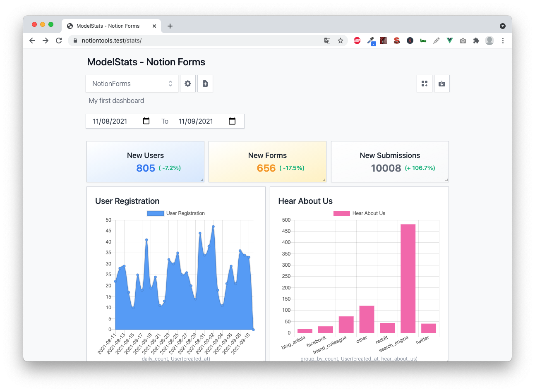The height and width of the screenshot is (392, 535).
Task: Open the start date calendar picker
Action: [x=146, y=121]
